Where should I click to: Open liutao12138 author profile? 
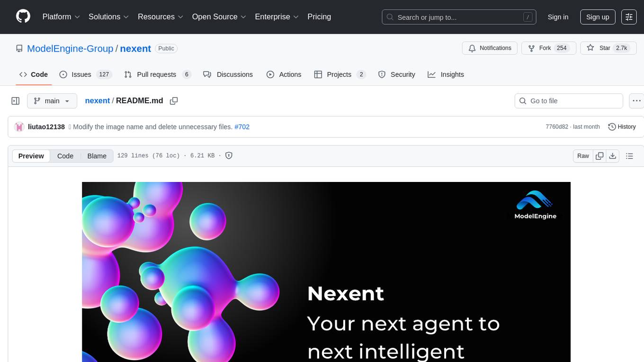[x=46, y=127]
